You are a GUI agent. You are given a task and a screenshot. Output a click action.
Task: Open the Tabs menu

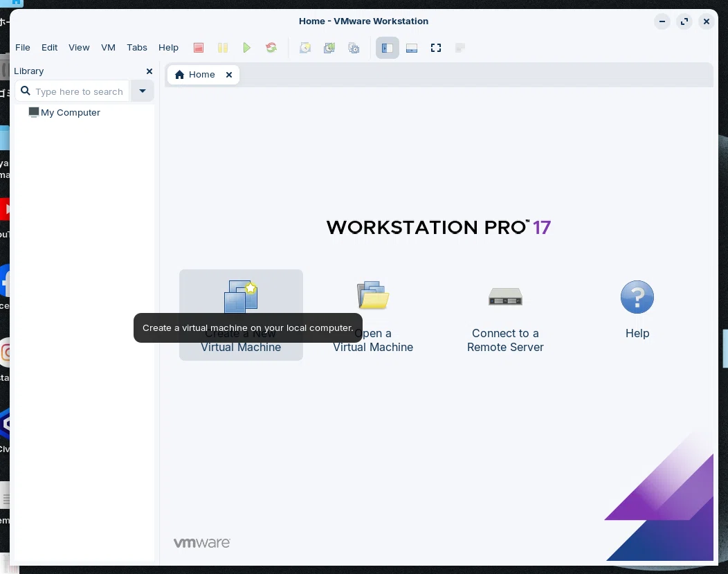pyautogui.click(x=137, y=47)
